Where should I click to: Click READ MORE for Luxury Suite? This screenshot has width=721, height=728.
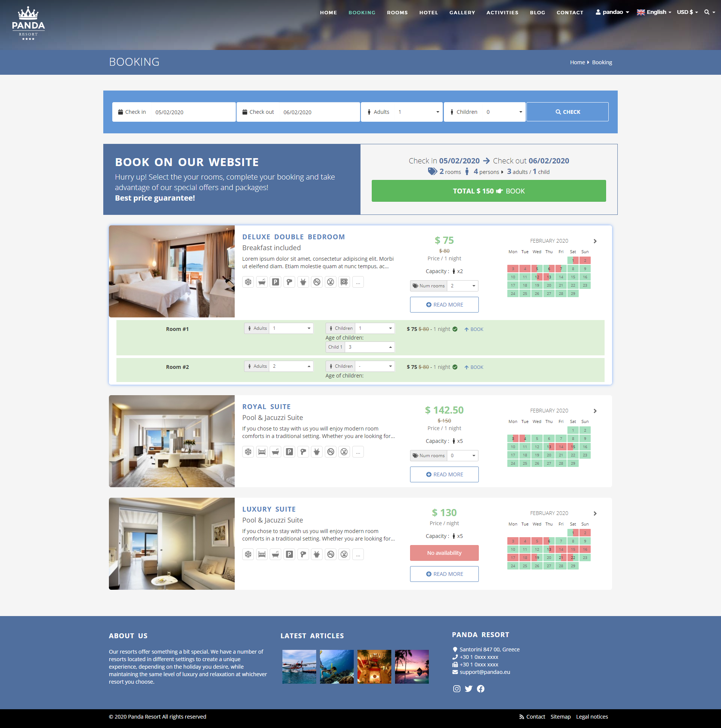click(444, 574)
